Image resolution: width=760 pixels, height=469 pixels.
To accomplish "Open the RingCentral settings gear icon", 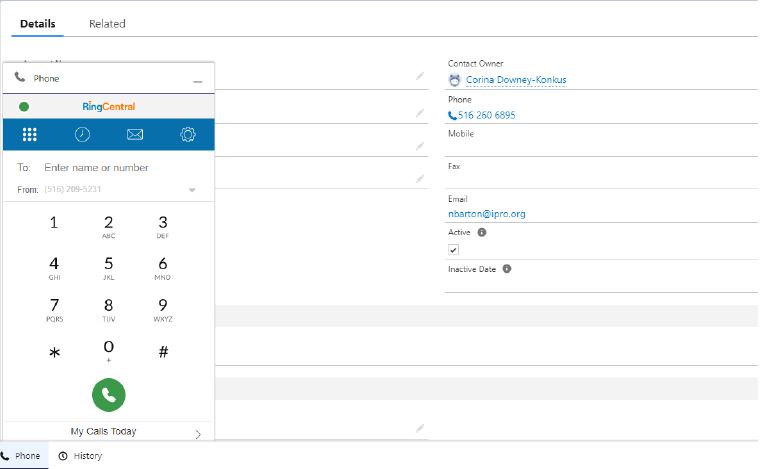I will coord(188,134).
